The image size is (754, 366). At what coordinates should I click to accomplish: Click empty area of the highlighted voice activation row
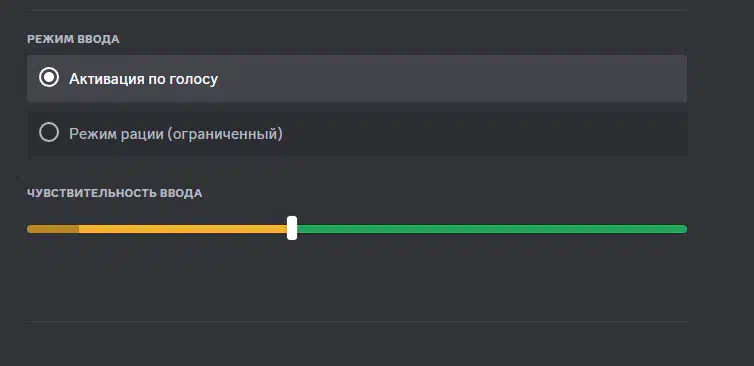coord(452,78)
